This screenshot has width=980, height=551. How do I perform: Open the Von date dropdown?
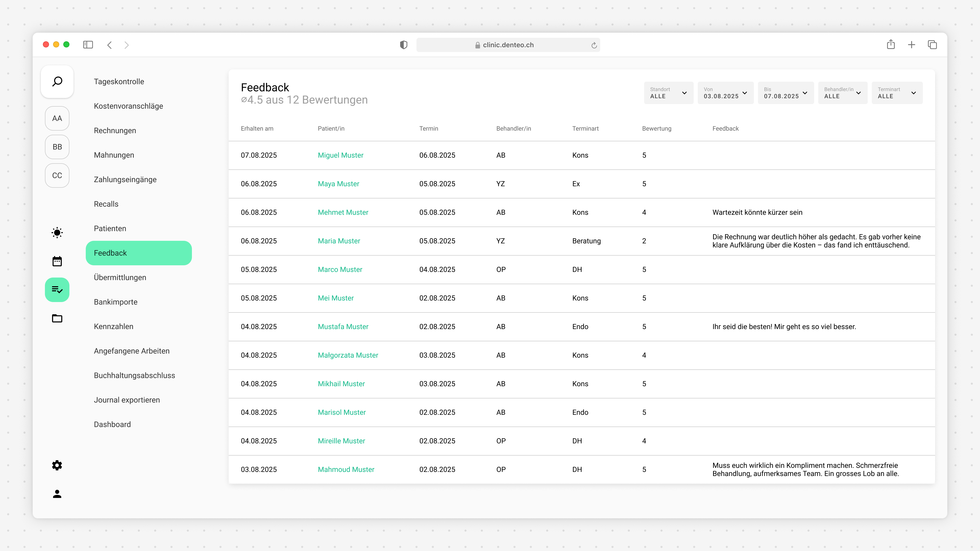(x=725, y=93)
